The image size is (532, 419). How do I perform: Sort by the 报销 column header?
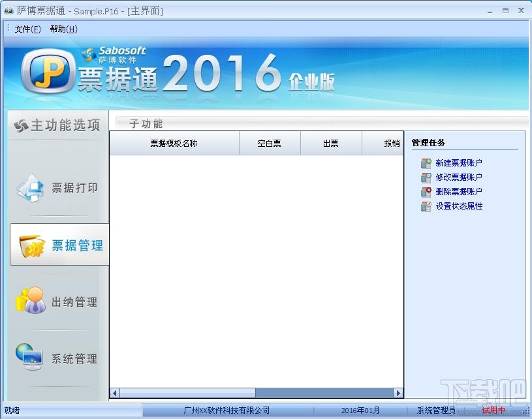pyautogui.click(x=383, y=143)
